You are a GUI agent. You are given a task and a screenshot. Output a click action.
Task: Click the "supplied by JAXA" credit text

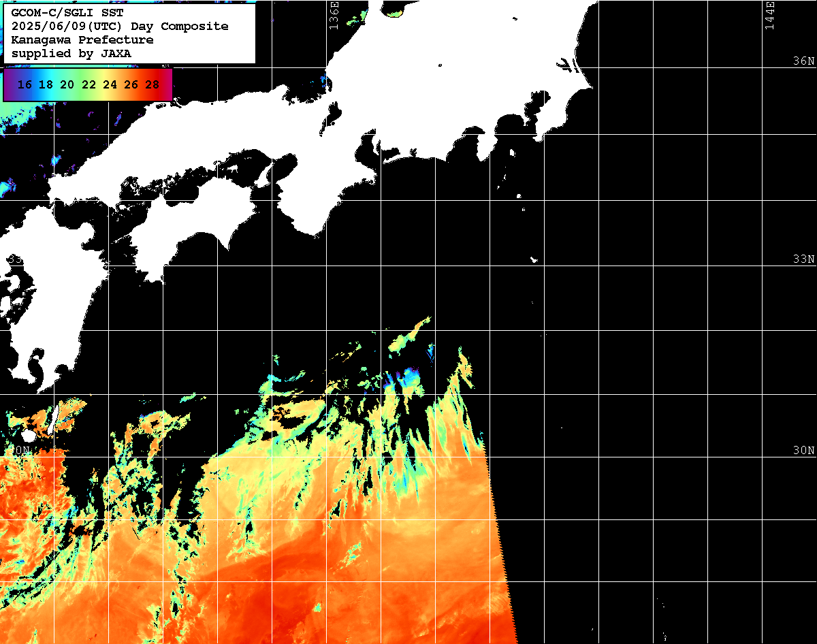click(71, 54)
